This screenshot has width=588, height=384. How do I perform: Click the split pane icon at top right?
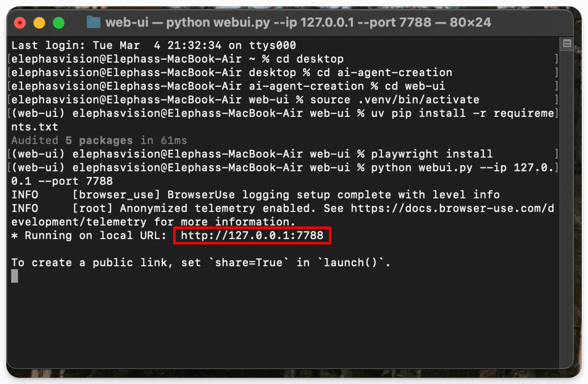[567, 44]
